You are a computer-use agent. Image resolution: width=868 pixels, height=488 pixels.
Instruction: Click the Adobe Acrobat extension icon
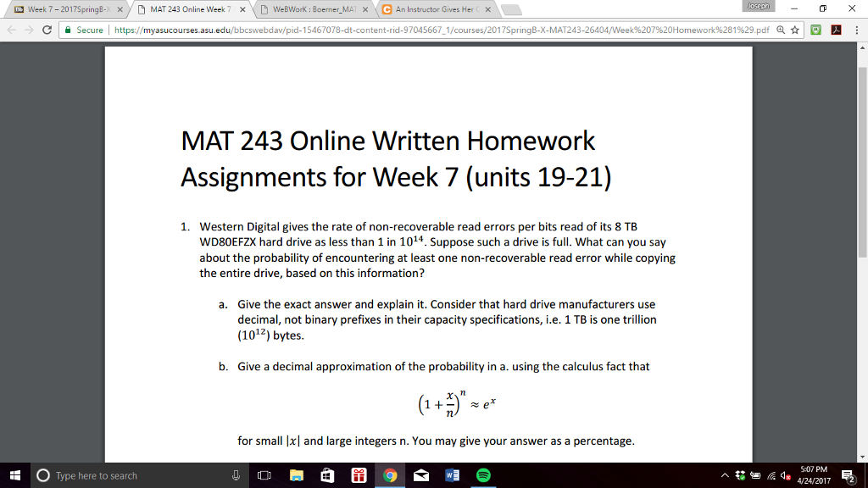coord(837,30)
